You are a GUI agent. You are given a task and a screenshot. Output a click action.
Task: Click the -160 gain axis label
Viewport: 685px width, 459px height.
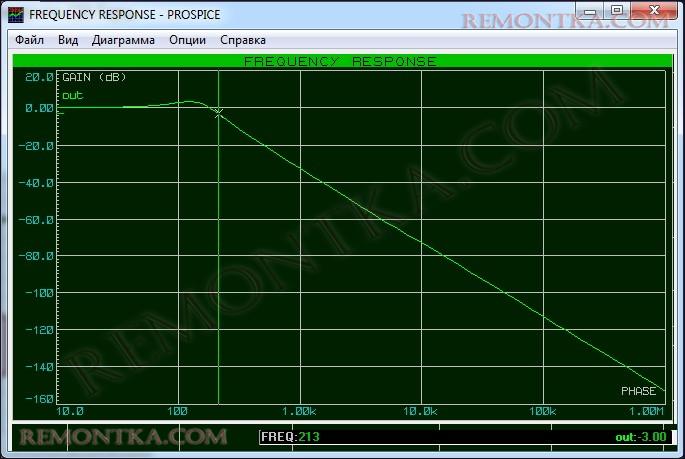[x=39, y=400]
